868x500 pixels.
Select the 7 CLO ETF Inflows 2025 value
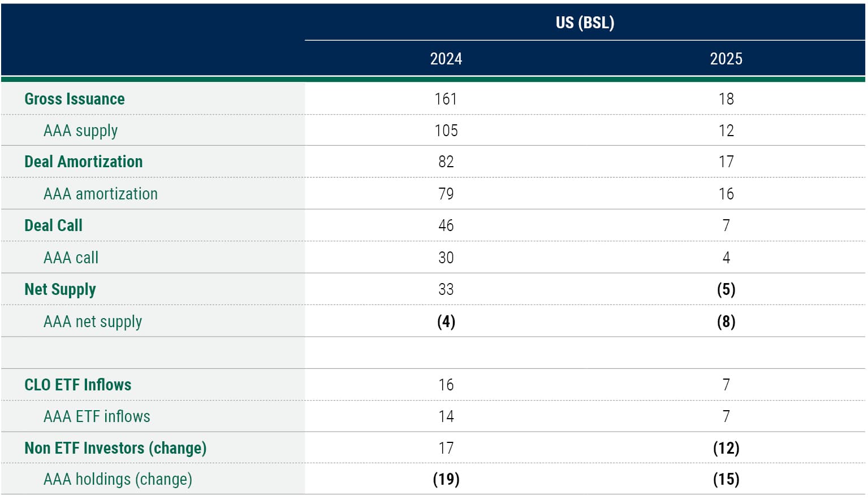click(727, 385)
